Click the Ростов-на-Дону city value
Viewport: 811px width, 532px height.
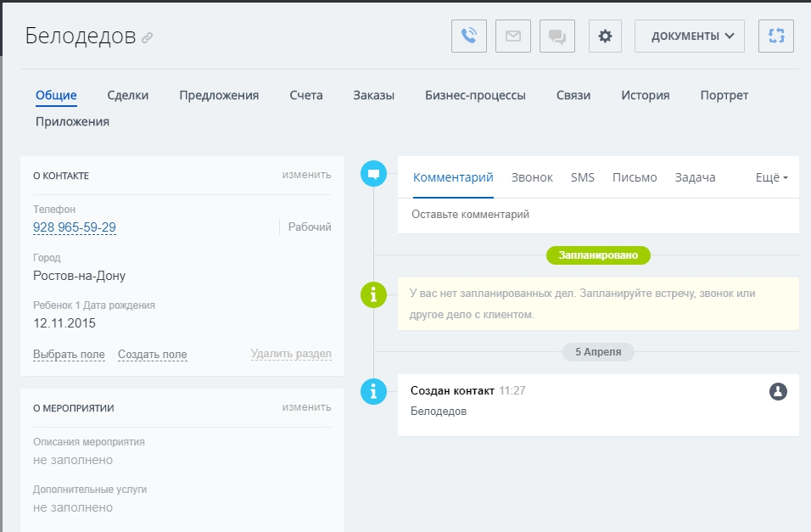click(x=79, y=276)
